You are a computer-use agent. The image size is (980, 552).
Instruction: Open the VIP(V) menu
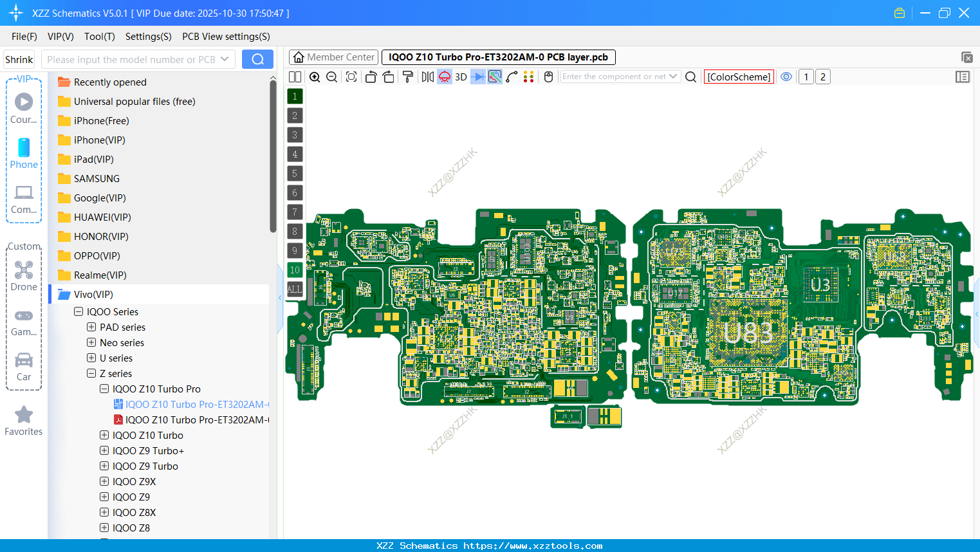click(x=60, y=37)
